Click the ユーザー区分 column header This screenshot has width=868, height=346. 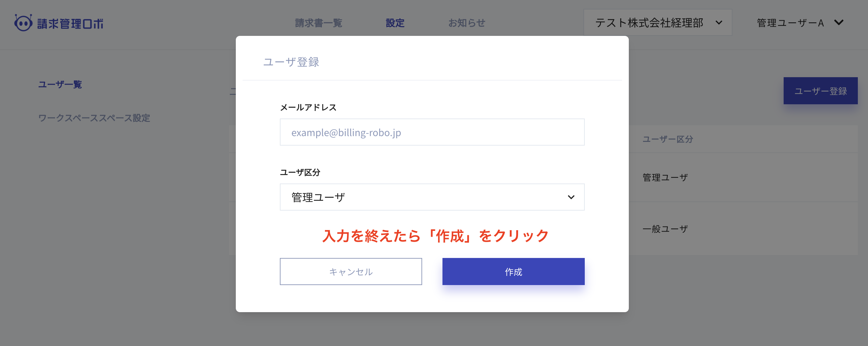pyautogui.click(x=668, y=139)
